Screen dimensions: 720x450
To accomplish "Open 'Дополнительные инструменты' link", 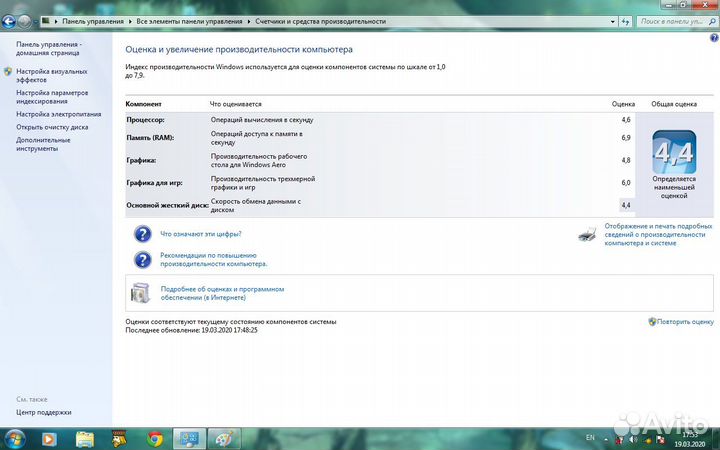I will coord(43,144).
